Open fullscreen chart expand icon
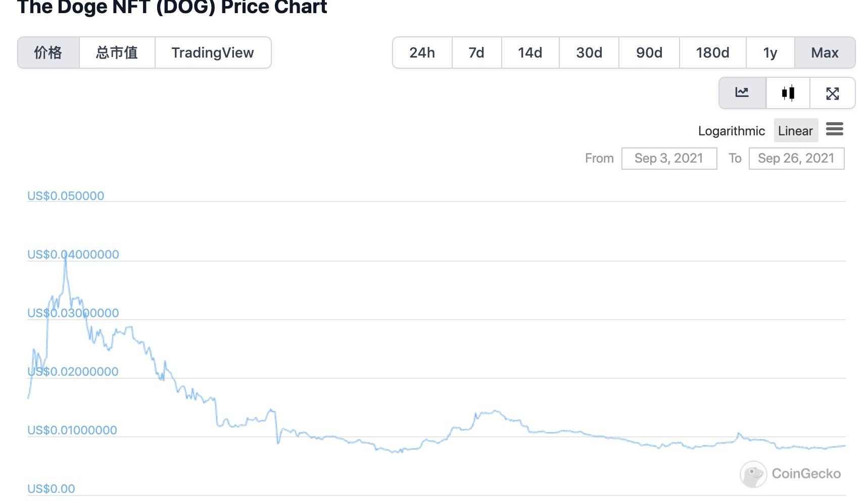Viewport: 868px width, 503px height. pyautogui.click(x=832, y=93)
